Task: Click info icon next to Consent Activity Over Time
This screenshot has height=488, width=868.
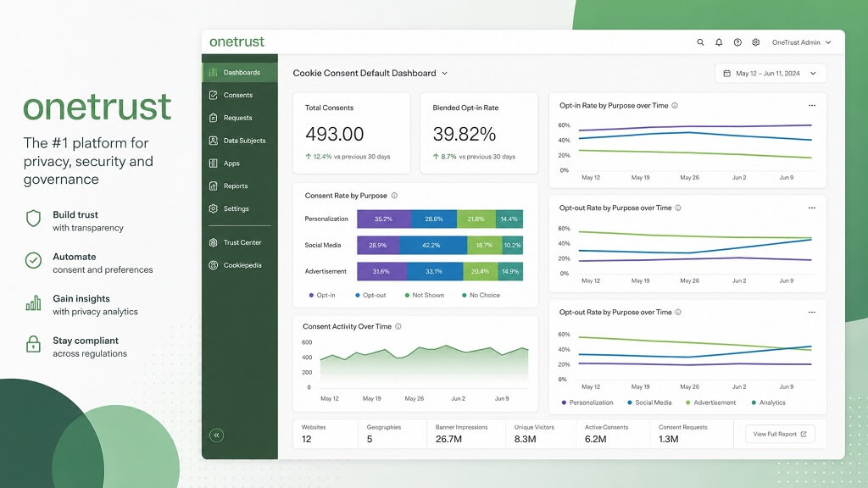Action: tap(398, 326)
